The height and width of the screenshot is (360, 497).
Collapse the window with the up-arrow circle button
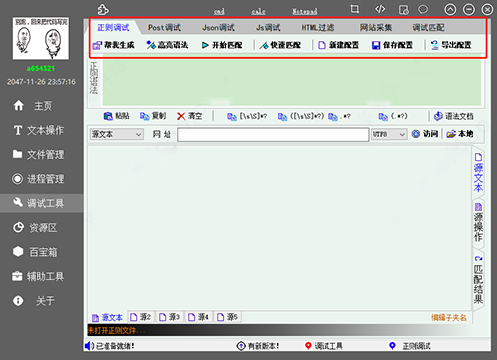[450, 10]
